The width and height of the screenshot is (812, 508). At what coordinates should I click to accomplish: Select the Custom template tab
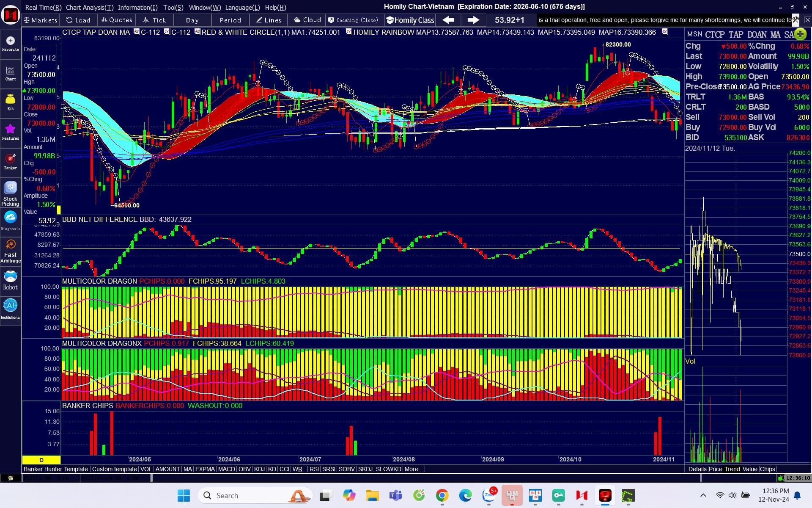114,469
